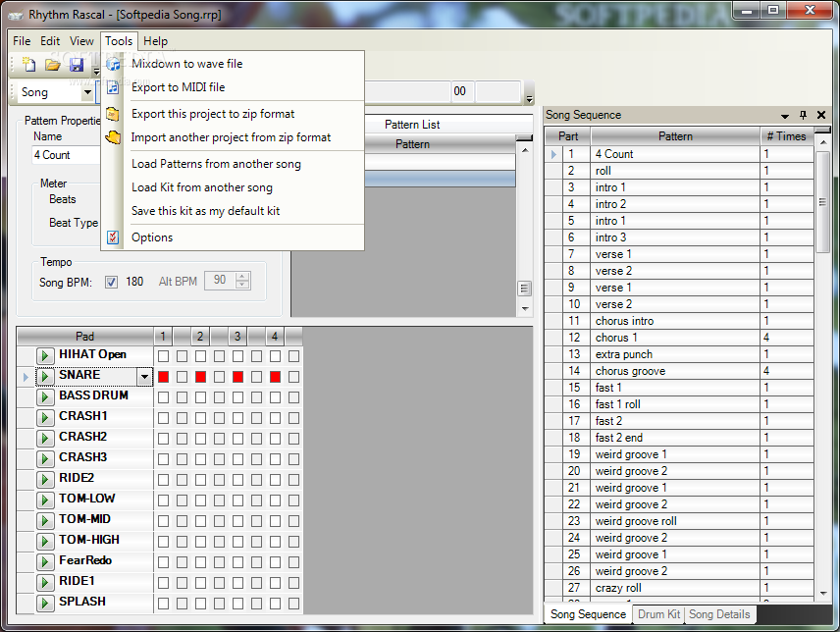Play the CRASH3 pad sample
Screen dimensions: 840x632
45,459
